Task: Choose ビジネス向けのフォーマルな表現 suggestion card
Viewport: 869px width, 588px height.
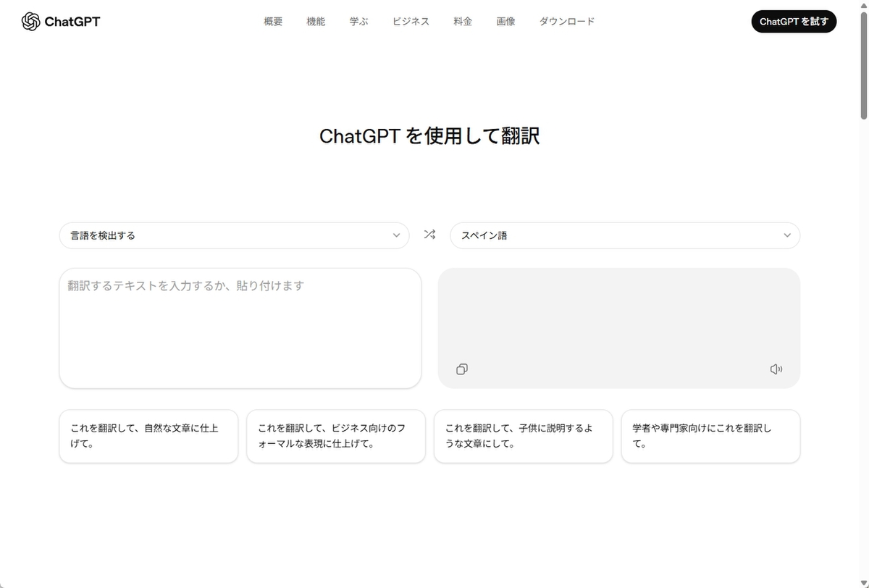Action: point(336,436)
